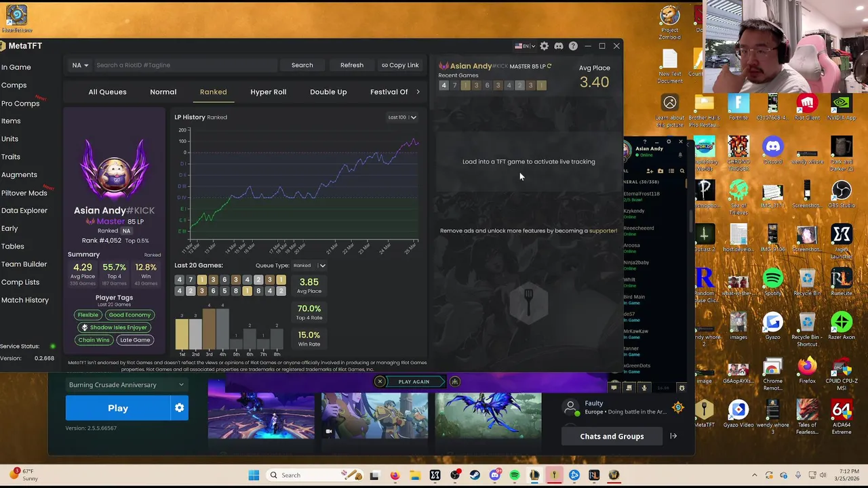Click the Copy Link button

[400, 65]
